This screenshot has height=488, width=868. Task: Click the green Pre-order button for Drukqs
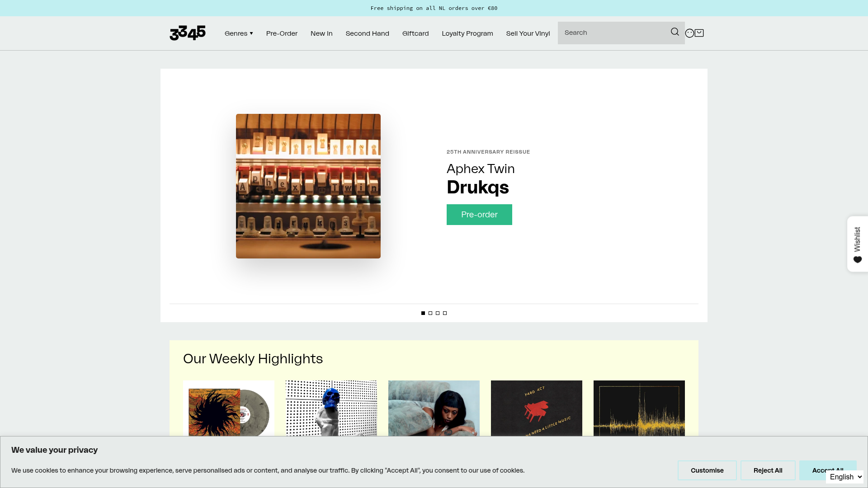click(479, 215)
